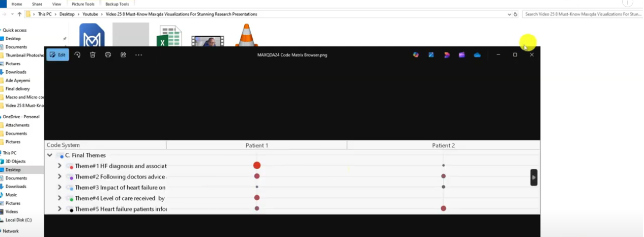644x237 pixels.
Task: Expand Theme#4 Level of care received
Action: (60, 198)
